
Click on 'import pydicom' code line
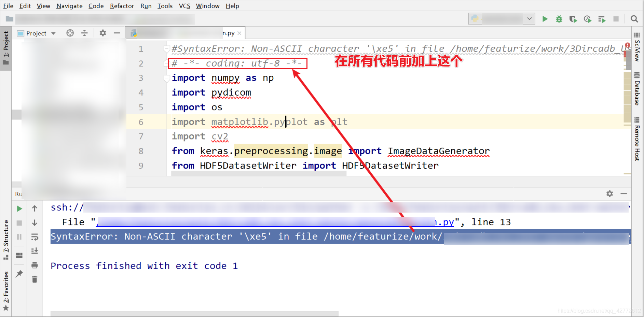pos(211,92)
